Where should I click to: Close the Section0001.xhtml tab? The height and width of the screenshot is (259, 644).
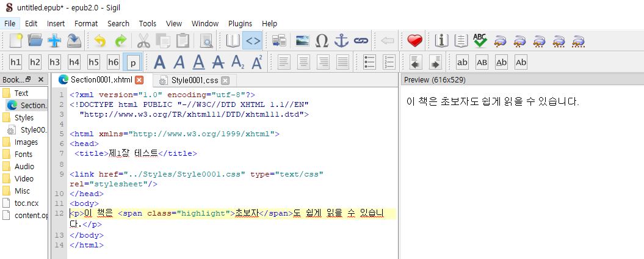tap(139, 80)
